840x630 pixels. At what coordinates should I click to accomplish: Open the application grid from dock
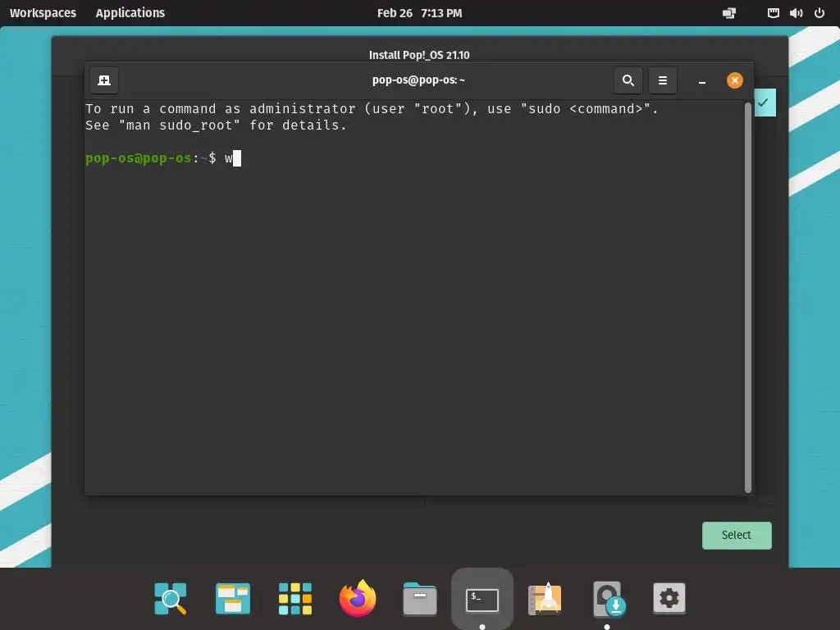coord(295,598)
